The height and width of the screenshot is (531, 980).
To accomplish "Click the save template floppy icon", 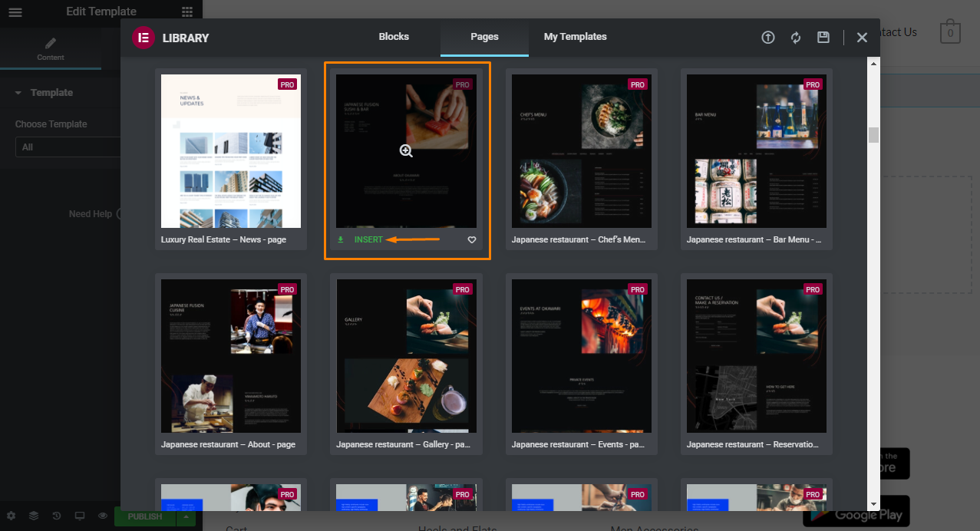I will (x=823, y=38).
